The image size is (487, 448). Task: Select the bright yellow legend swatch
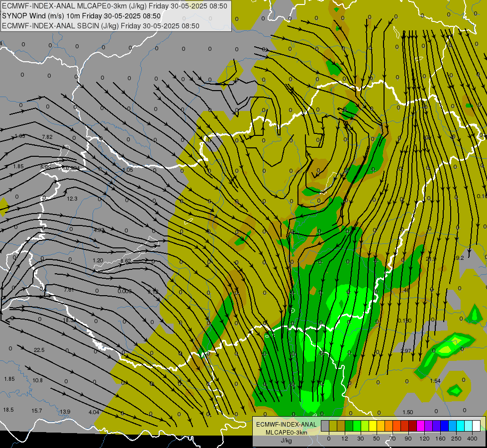coord(373,426)
